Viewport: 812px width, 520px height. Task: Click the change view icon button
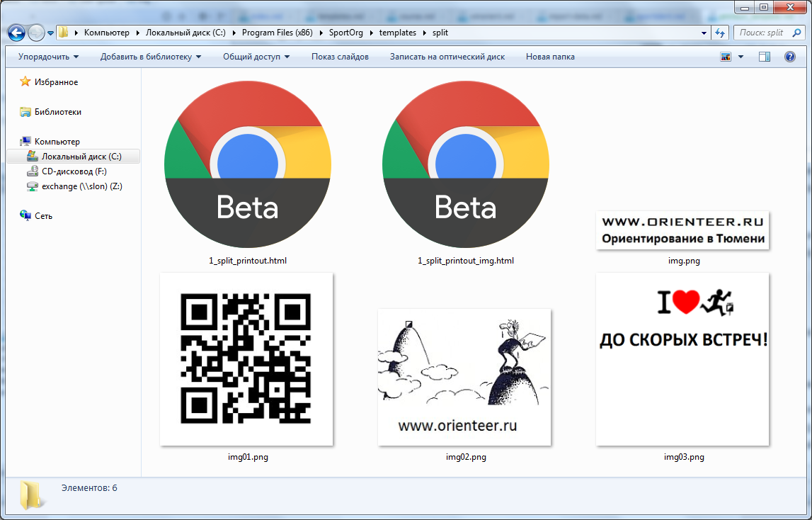(x=726, y=57)
